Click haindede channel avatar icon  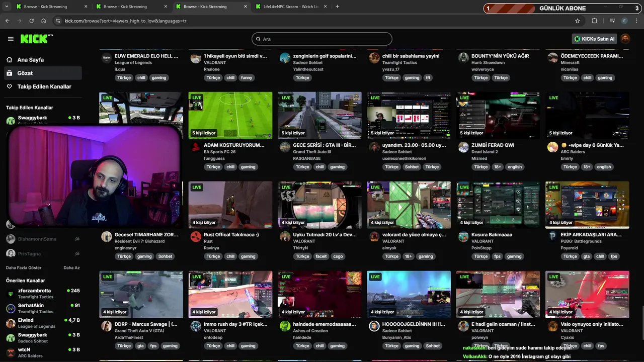coord(285,326)
